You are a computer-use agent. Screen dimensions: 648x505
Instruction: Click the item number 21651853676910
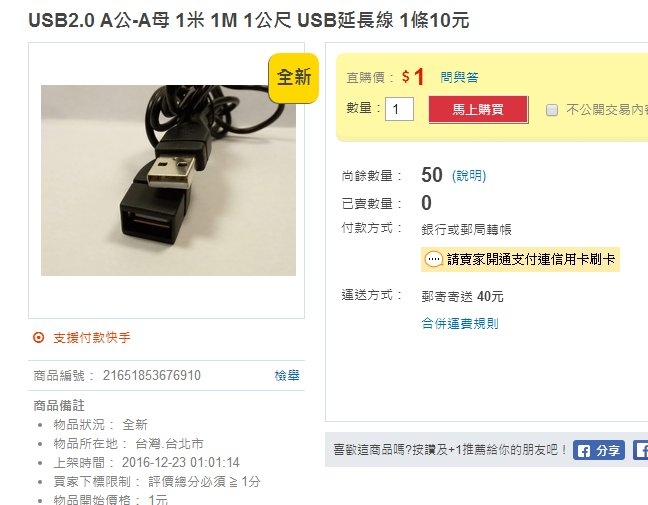(152, 375)
